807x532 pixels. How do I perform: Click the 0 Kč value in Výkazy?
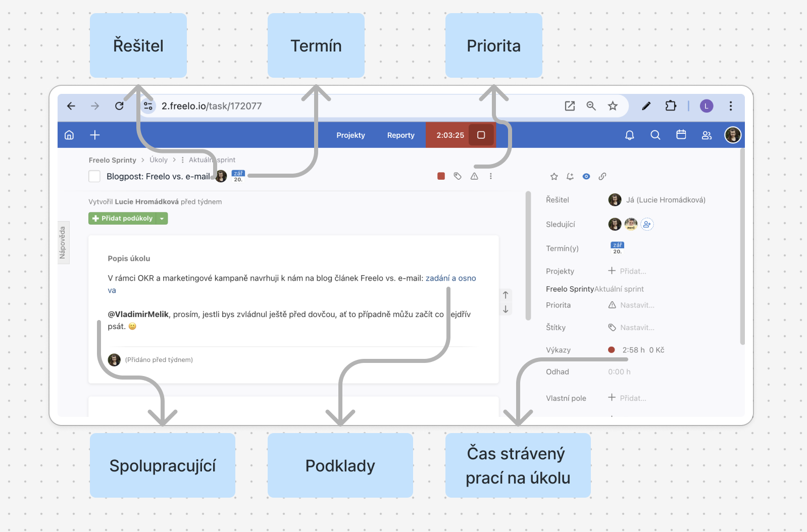click(657, 350)
